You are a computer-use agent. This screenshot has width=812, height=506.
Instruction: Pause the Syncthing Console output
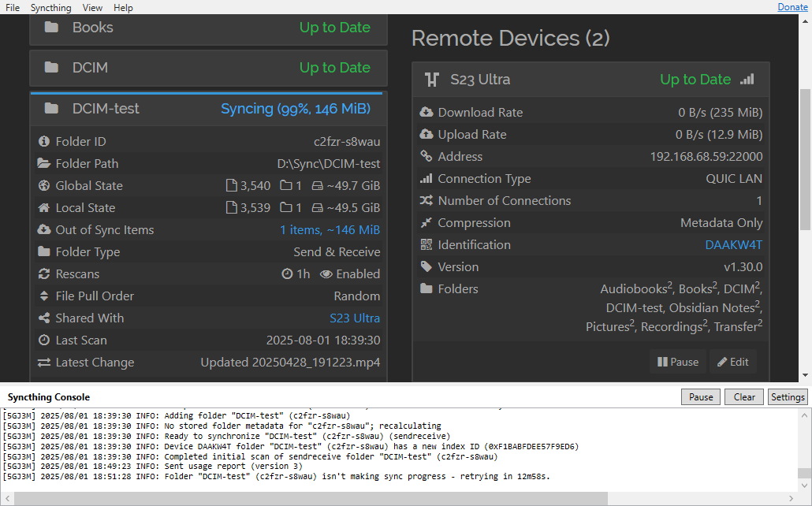701,396
